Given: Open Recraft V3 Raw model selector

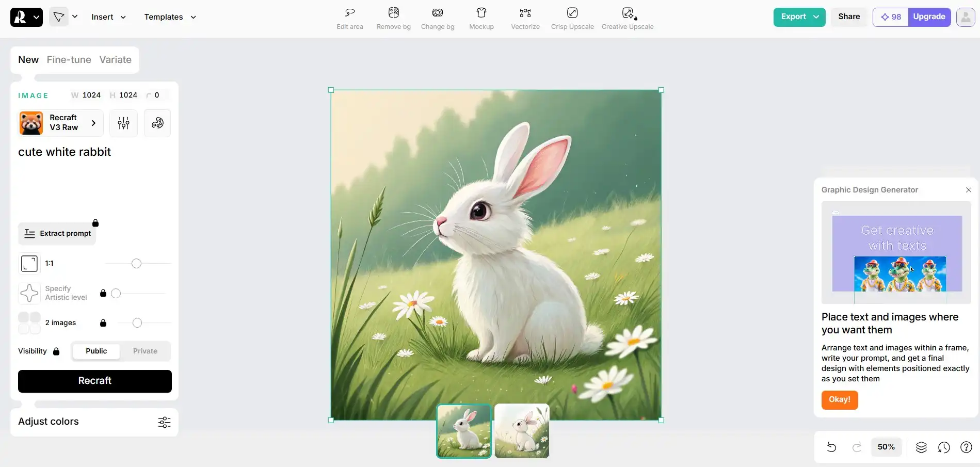Looking at the screenshot, I should click(60, 123).
